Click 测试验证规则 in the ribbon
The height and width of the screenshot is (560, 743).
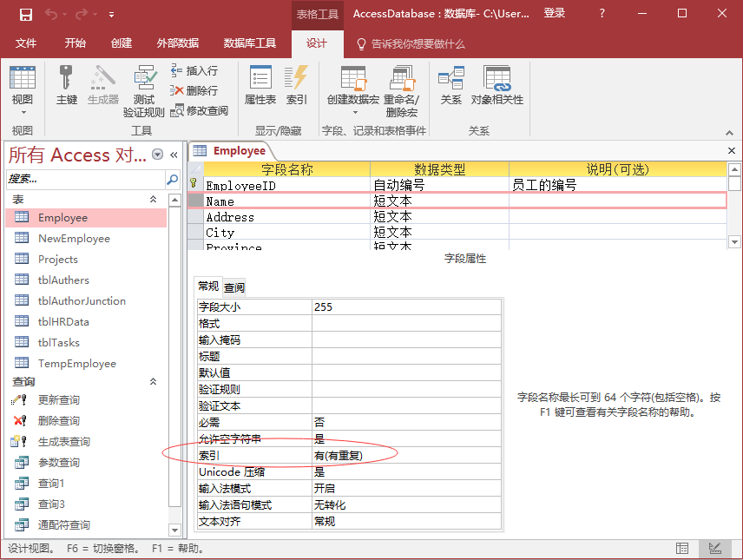[143, 91]
